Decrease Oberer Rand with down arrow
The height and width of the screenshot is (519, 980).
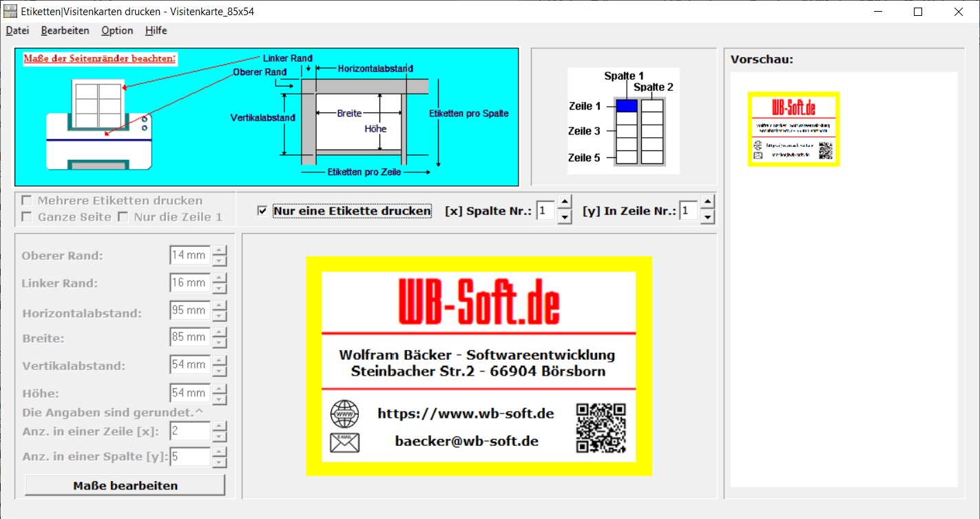click(220, 261)
